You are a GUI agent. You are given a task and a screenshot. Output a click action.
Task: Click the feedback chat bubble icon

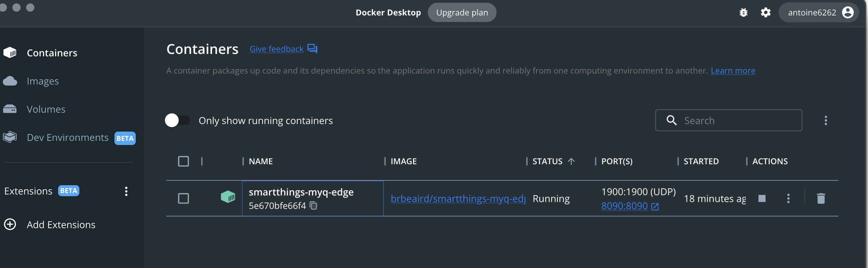click(312, 49)
